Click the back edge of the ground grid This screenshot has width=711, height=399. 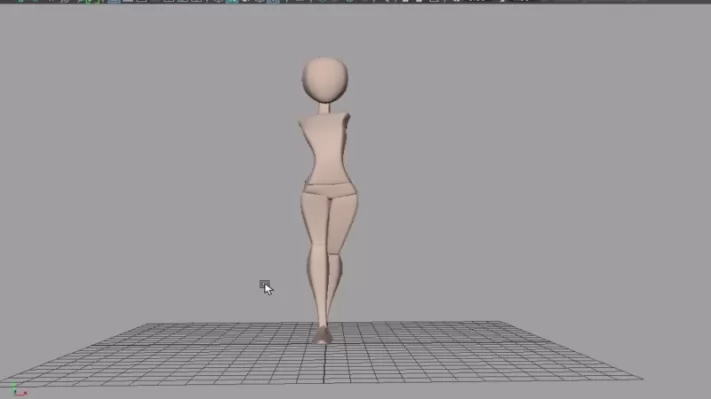coord(324,323)
